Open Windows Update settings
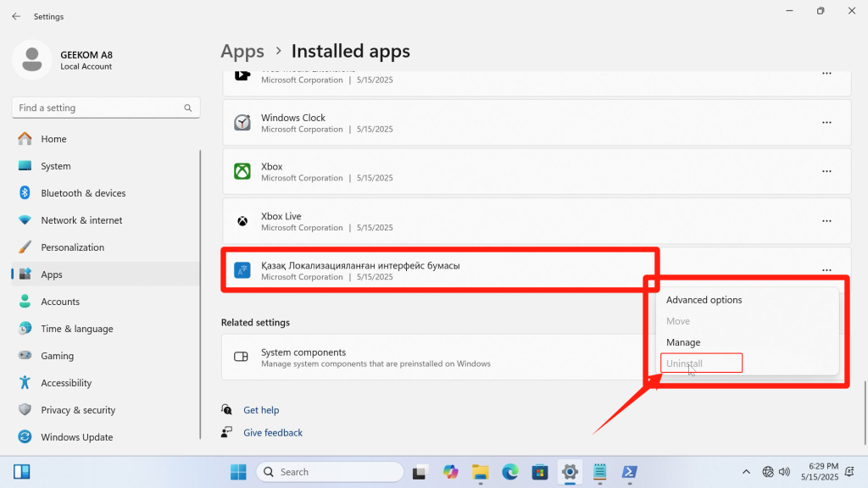The width and height of the screenshot is (868, 488). coord(105,437)
